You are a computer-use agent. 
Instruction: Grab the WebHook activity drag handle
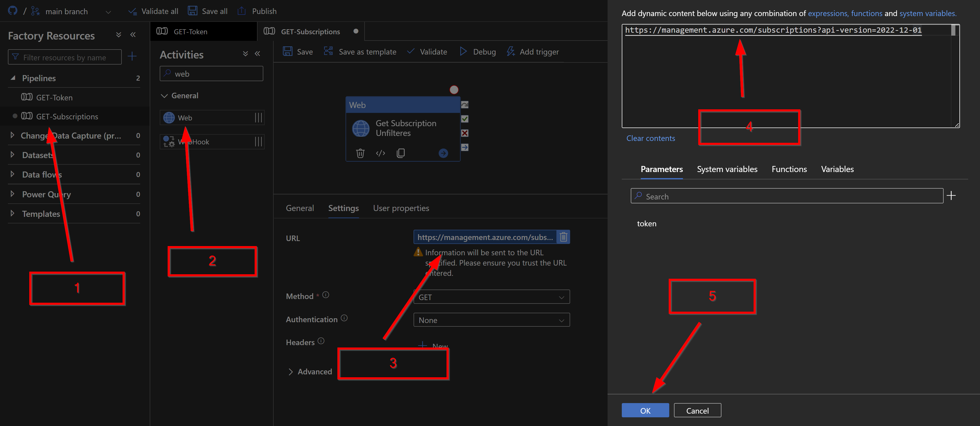(258, 141)
